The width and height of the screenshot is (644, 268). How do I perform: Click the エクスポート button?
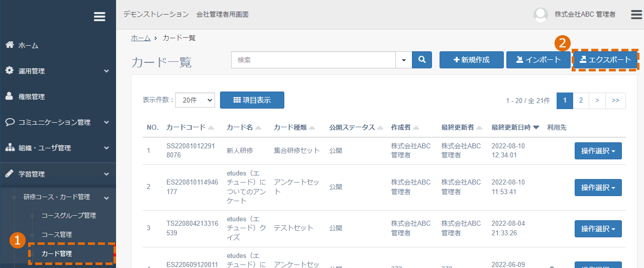click(x=605, y=60)
